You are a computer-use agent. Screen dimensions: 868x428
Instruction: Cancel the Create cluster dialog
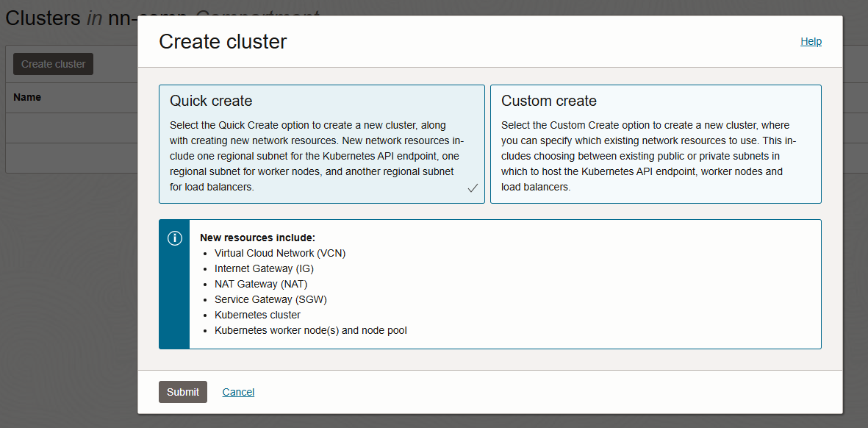(x=238, y=392)
